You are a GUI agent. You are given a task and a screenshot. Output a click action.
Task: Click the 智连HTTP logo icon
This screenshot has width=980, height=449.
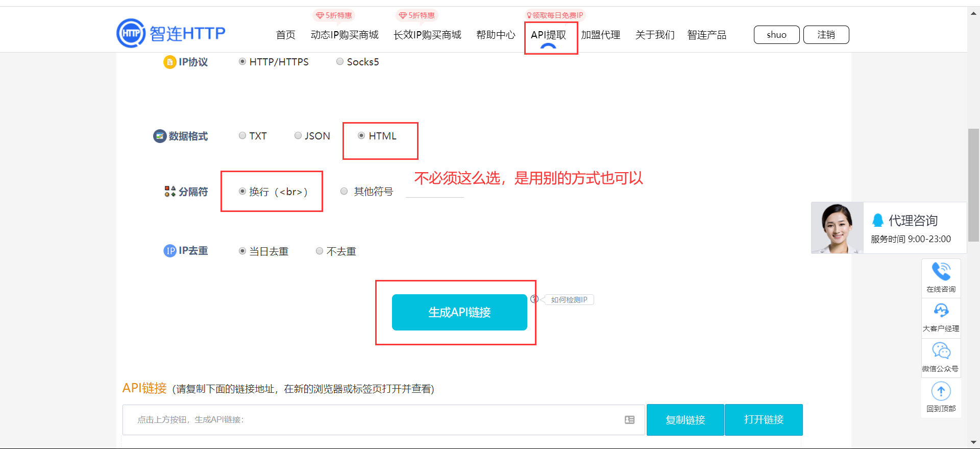(x=131, y=34)
